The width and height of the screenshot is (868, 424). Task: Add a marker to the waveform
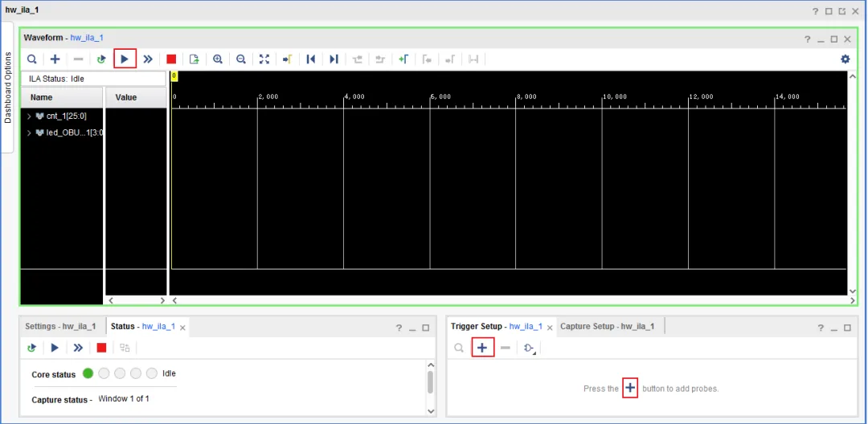403,59
